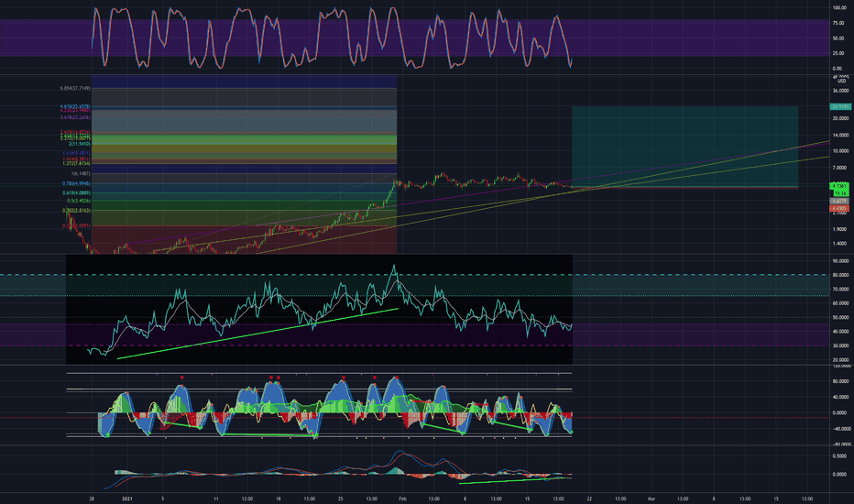Select the grey 4.6379 price label
This screenshot has height=504, width=854.
839,202
